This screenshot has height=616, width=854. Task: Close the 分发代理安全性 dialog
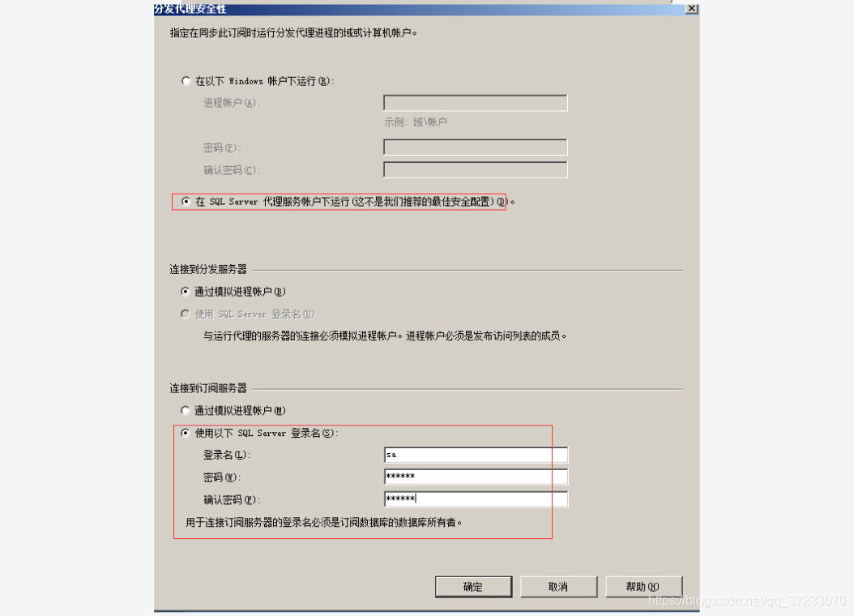(x=691, y=8)
